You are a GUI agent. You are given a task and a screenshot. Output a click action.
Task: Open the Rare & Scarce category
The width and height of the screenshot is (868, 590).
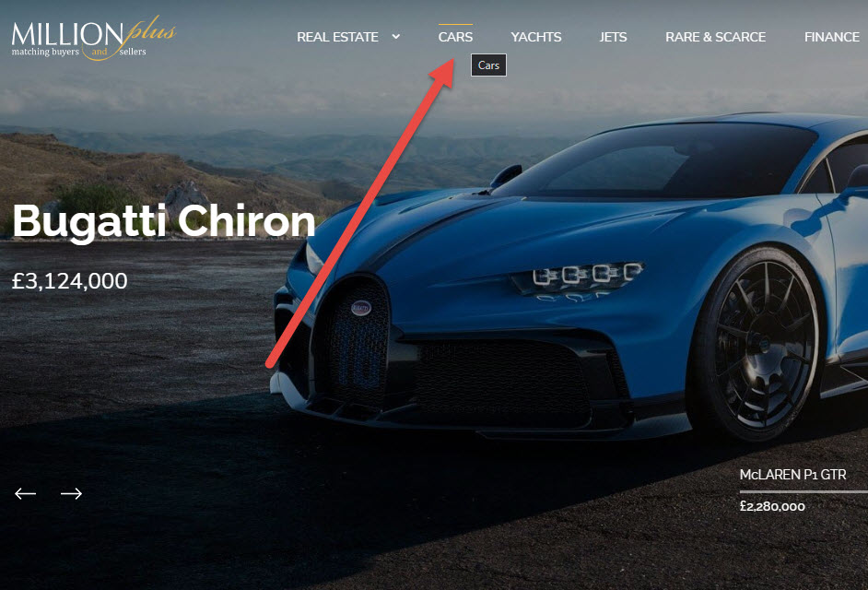(x=715, y=37)
